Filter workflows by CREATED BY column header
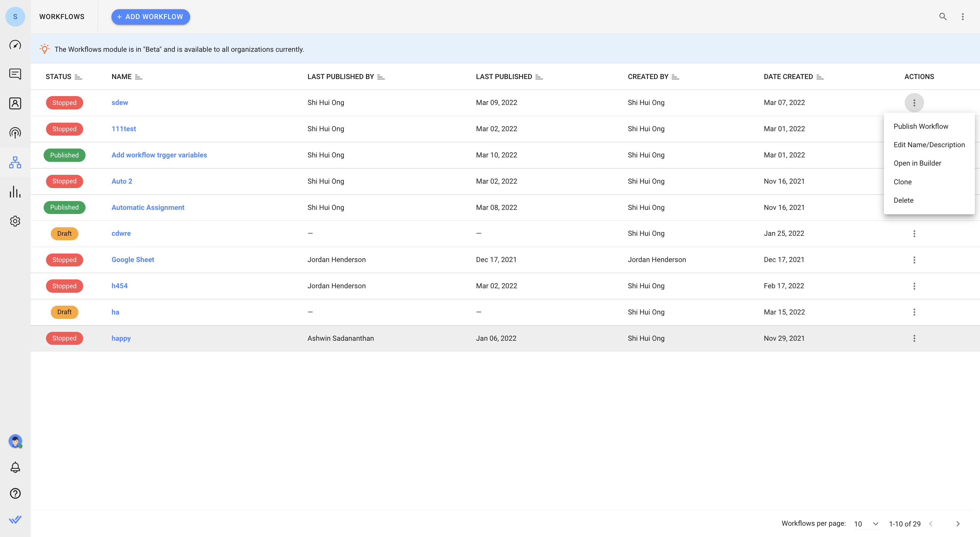This screenshot has height=537, width=980. tap(675, 77)
